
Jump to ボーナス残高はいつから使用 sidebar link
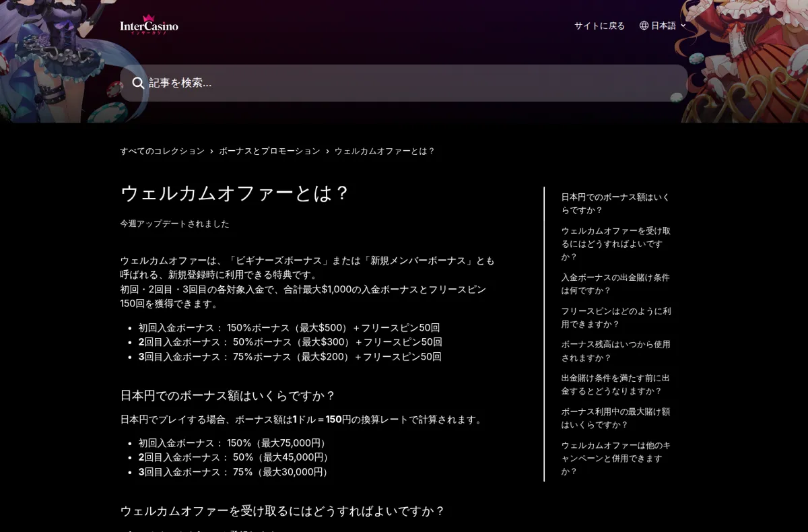(615, 351)
